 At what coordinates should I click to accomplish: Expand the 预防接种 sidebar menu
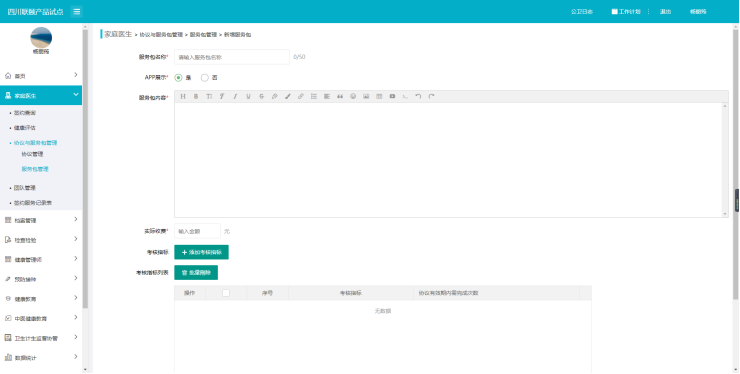click(x=41, y=279)
